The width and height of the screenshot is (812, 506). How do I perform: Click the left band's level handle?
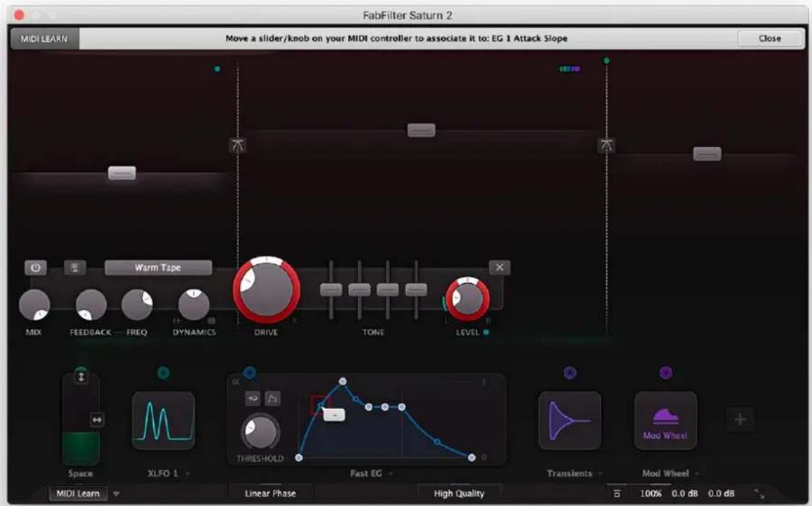(x=122, y=173)
